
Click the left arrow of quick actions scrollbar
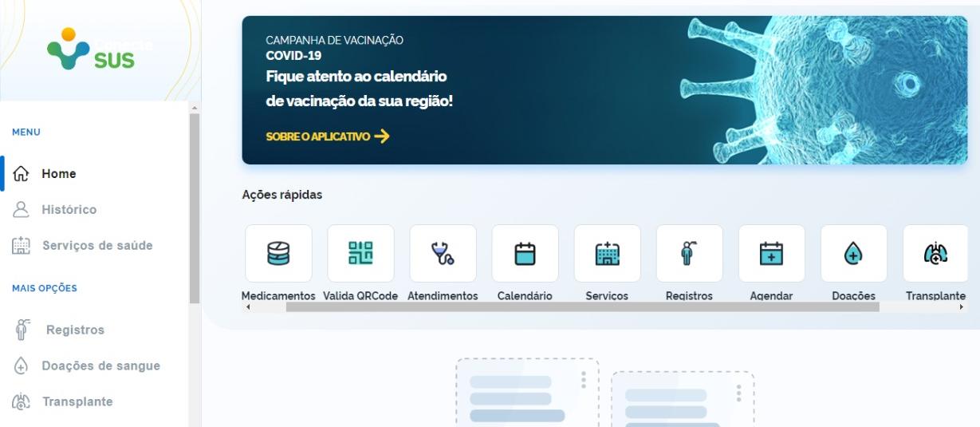coord(248,307)
